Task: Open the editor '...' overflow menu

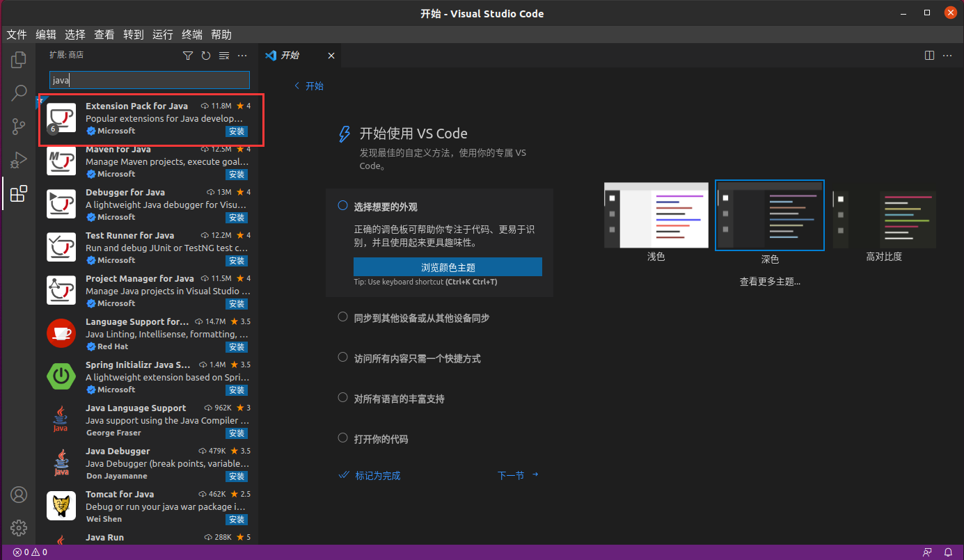Action: (948, 55)
